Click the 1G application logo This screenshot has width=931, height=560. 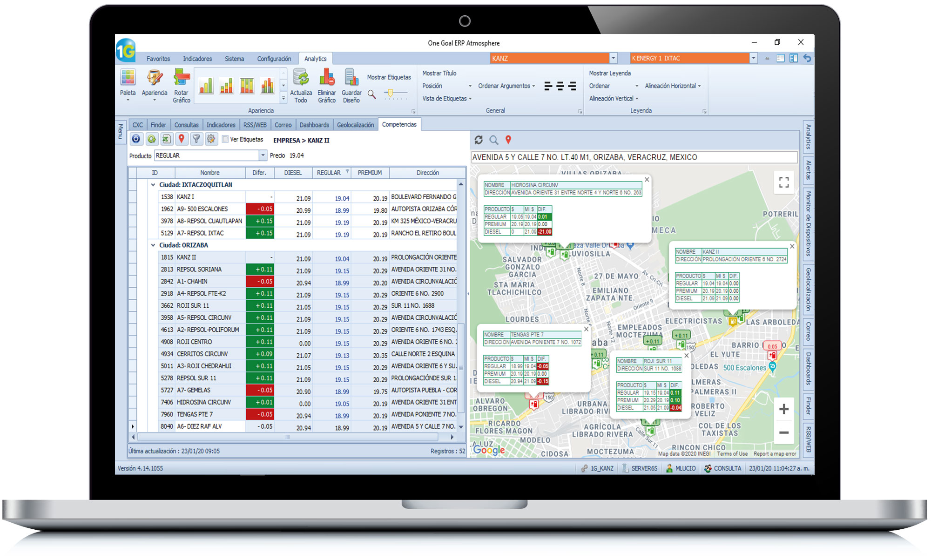[126, 50]
